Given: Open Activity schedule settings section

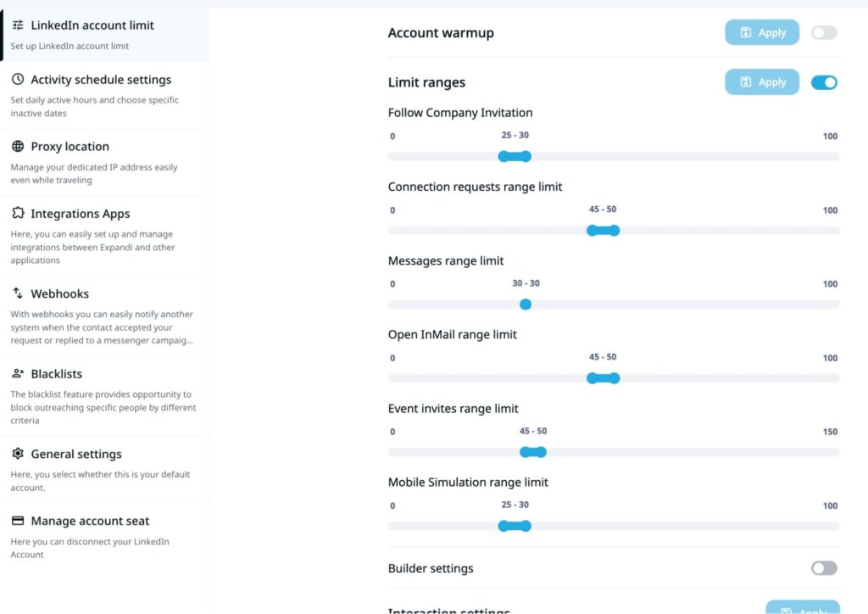Looking at the screenshot, I should pyautogui.click(x=101, y=80).
